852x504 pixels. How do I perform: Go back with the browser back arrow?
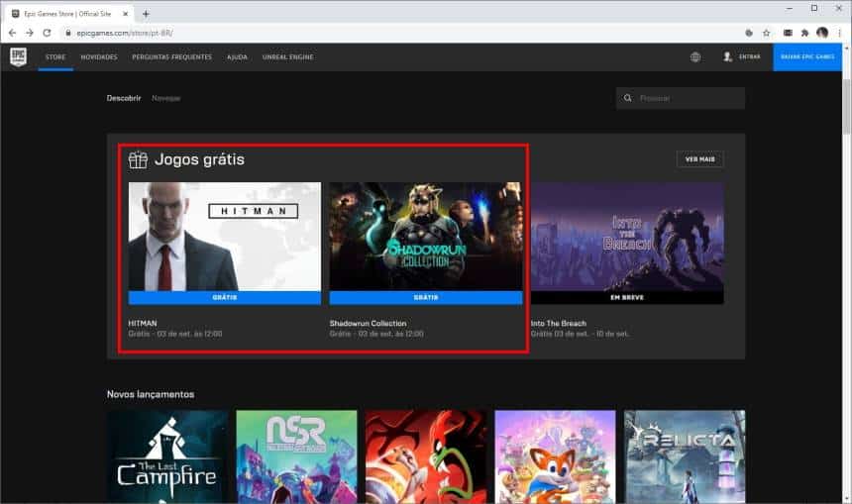coord(12,33)
